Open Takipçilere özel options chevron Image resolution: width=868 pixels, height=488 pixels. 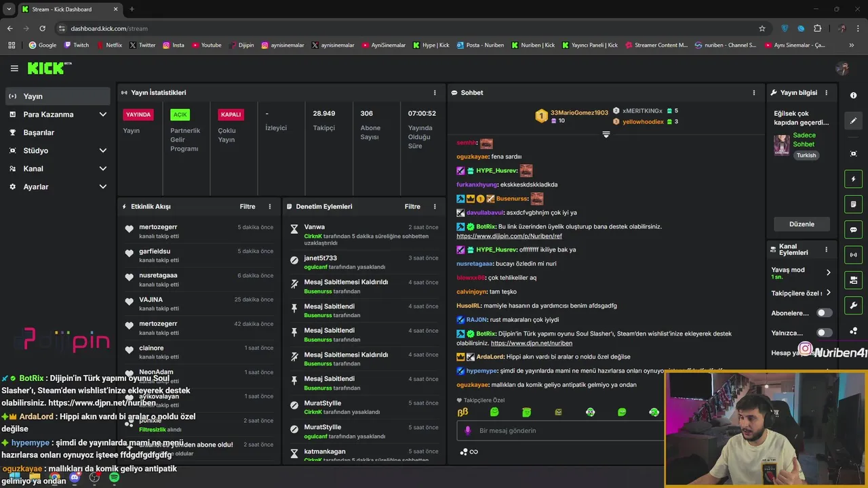coord(828,293)
